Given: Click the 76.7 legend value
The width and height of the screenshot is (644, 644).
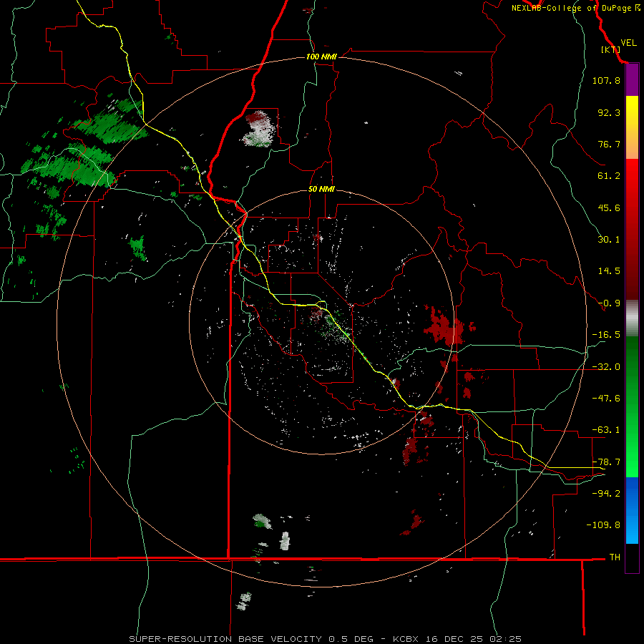Looking at the screenshot, I should [609, 144].
